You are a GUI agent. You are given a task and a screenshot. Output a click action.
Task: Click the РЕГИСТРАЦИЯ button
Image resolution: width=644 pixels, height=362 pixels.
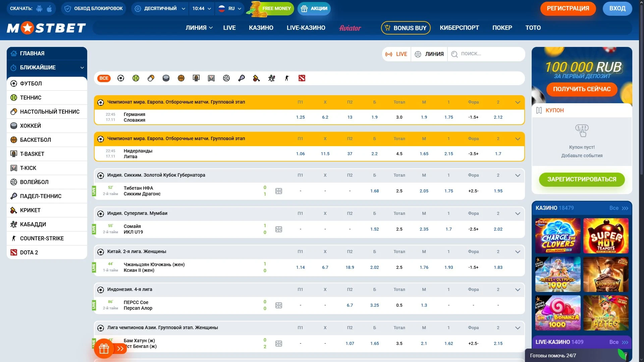click(568, 9)
